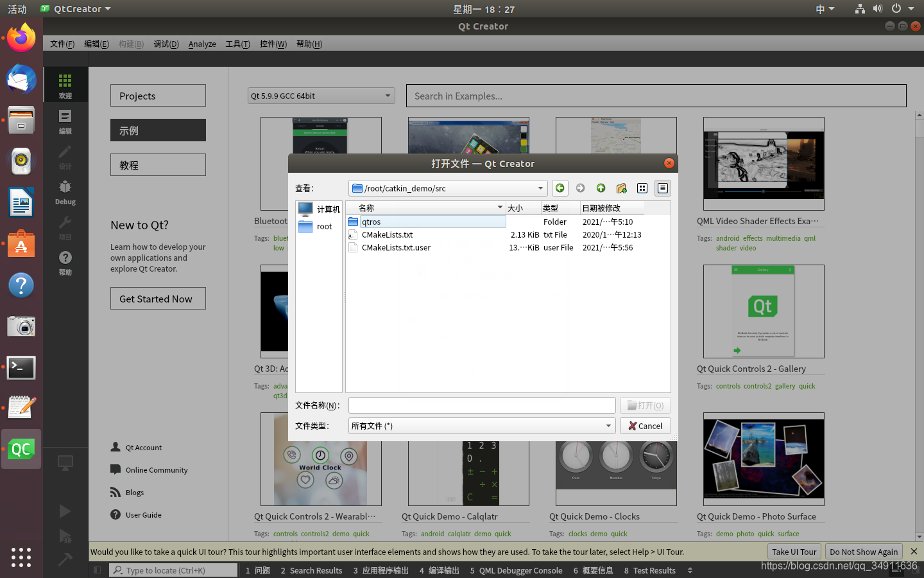Click the 教程 tutorials button
The height and width of the screenshot is (578, 924).
pos(158,165)
